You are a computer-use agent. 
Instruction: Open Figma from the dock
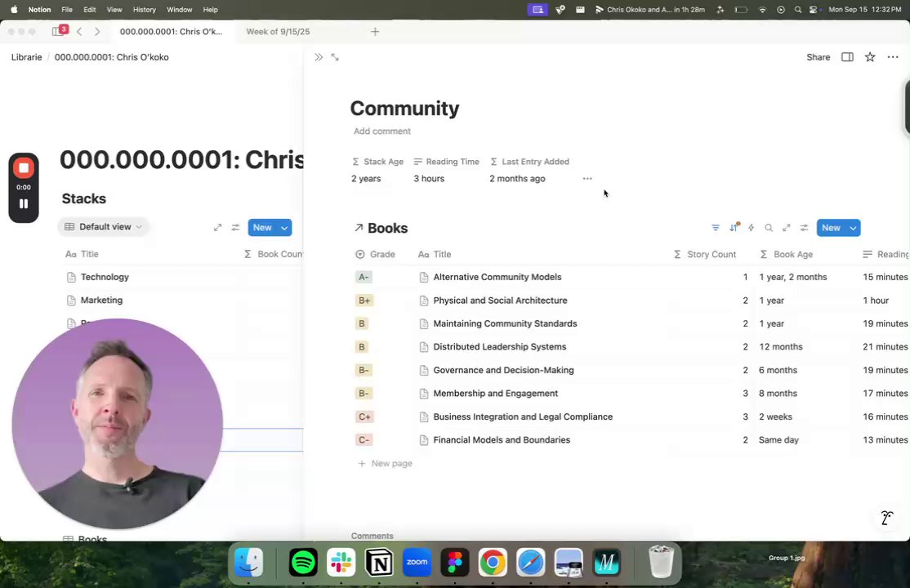[x=454, y=562]
